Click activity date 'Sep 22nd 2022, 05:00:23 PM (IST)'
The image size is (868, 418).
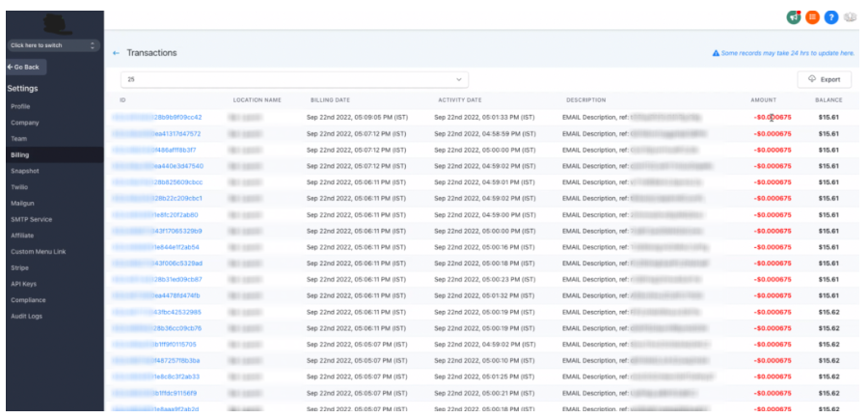click(x=485, y=279)
